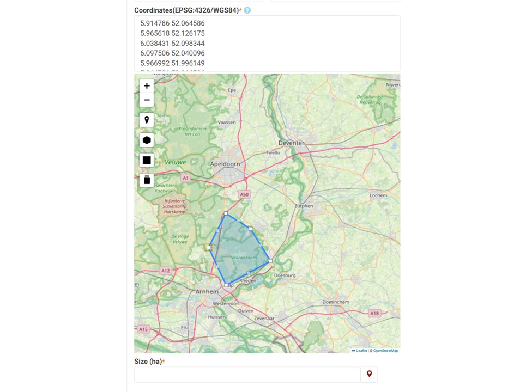
Task: Click the Arnhem city label on map
Action: pyautogui.click(x=207, y=292)
